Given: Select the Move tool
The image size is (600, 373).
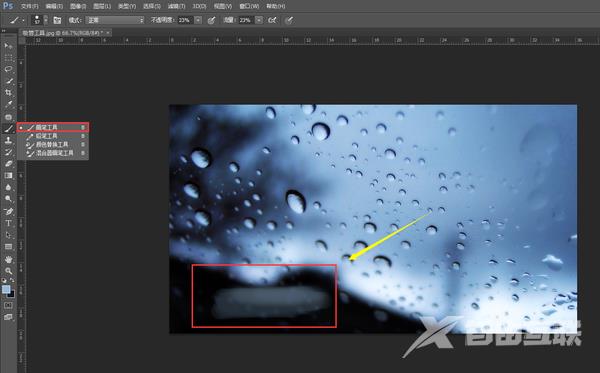Looking at the screenshot, I should (8, 46).
